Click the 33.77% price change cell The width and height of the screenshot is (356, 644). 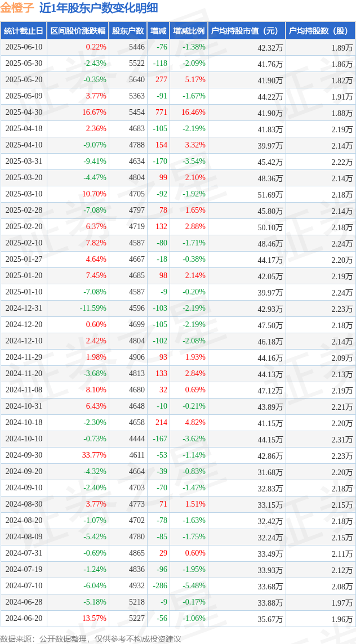pyautogui.click(x=94, y=455)
